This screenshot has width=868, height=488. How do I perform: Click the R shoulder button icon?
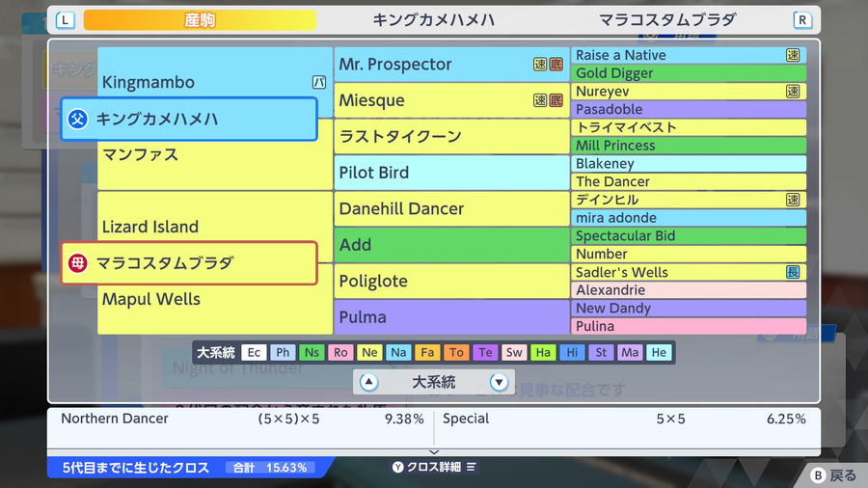click(x=802, y=20)
